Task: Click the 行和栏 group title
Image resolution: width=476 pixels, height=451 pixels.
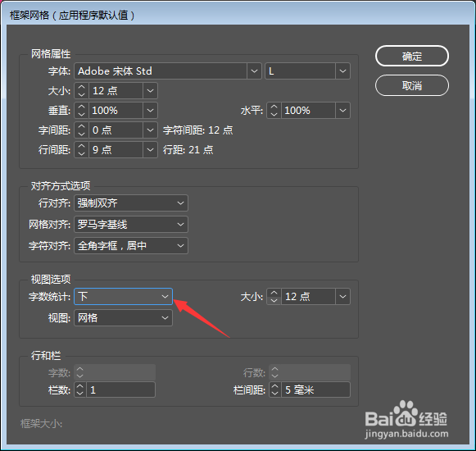Action: coord(46,355)
